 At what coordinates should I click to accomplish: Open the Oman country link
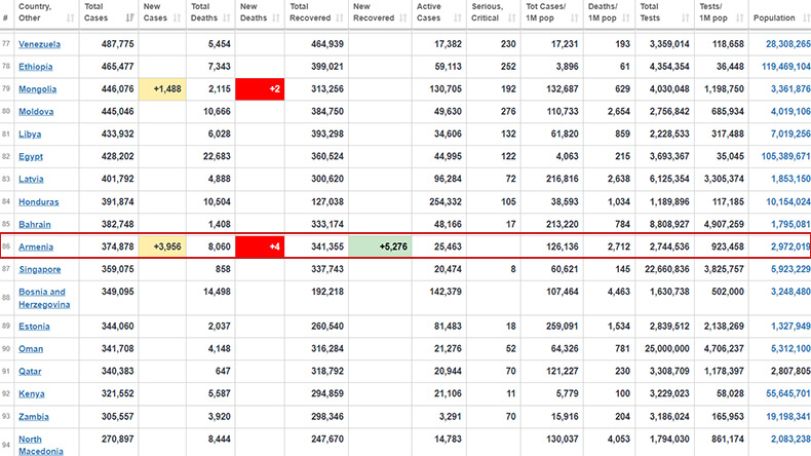(31, 348)
